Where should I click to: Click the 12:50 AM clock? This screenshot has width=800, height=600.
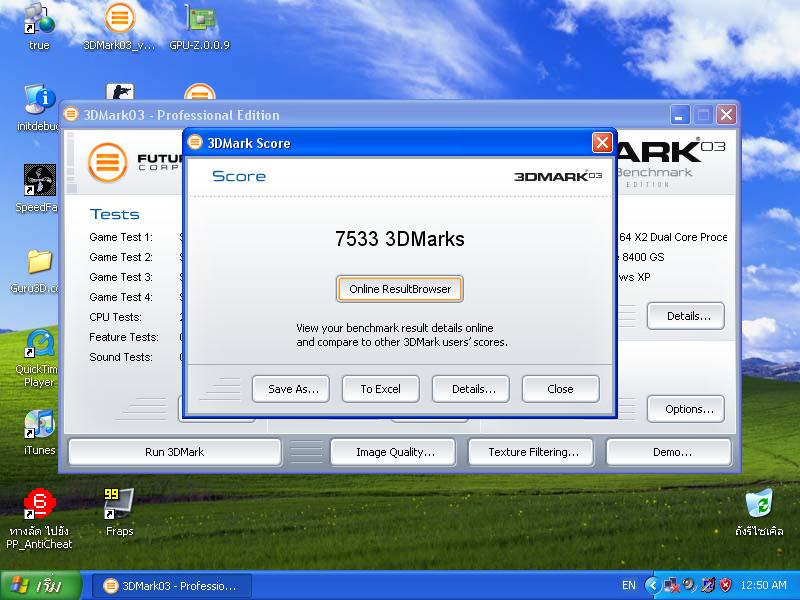pos(763,585)
